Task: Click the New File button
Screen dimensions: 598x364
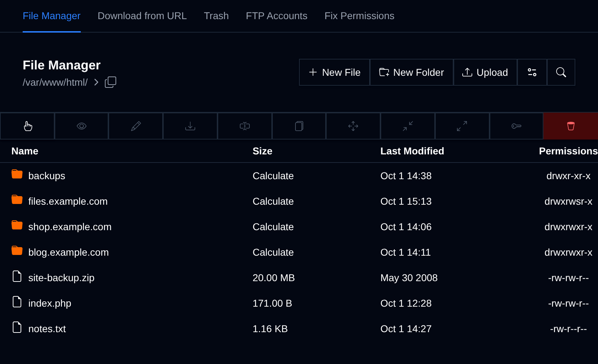Action: click(334, 72)
